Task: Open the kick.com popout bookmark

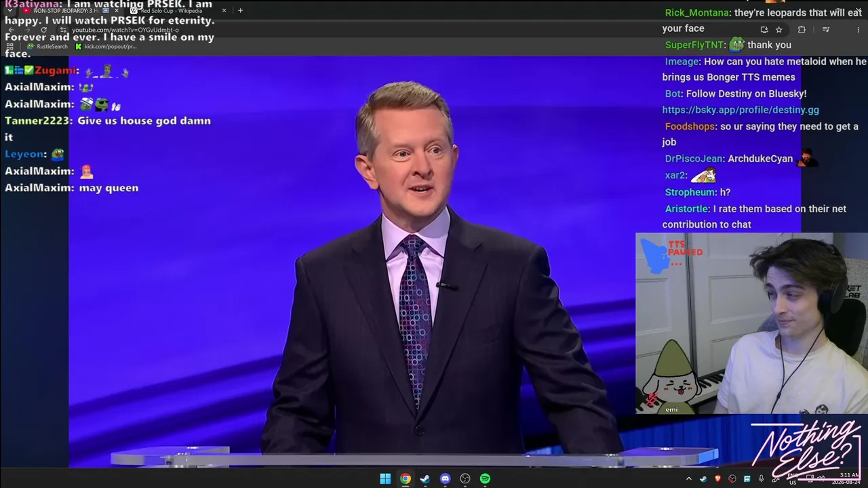Action: point(106,47)
